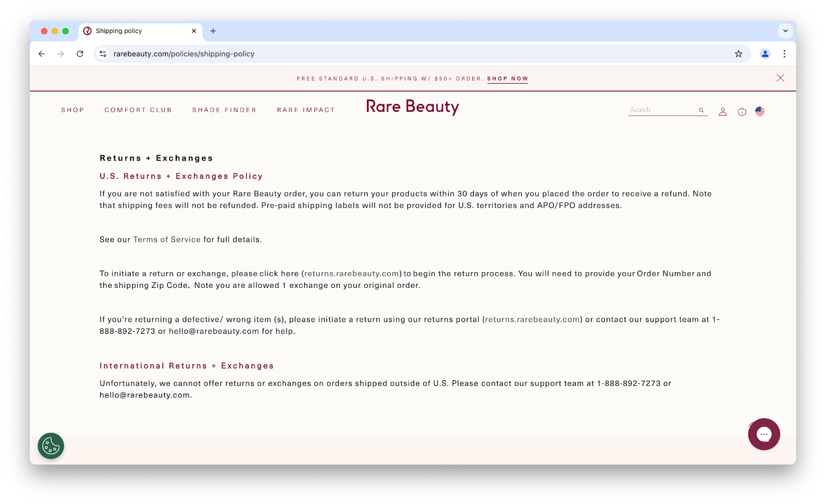Reload the page
The image size is (826, 504).
(x=80, y=54)
